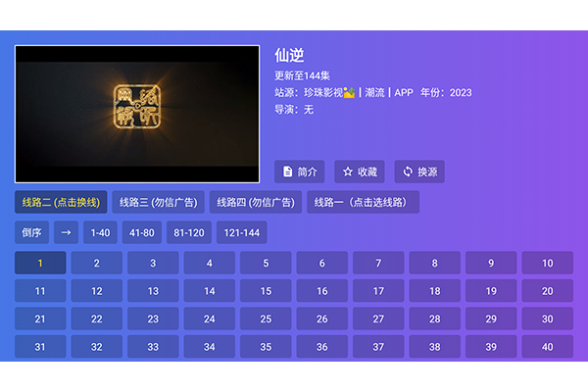Click the refresh arrows icon on 换源
588x392 pixels.
(408, 171)
